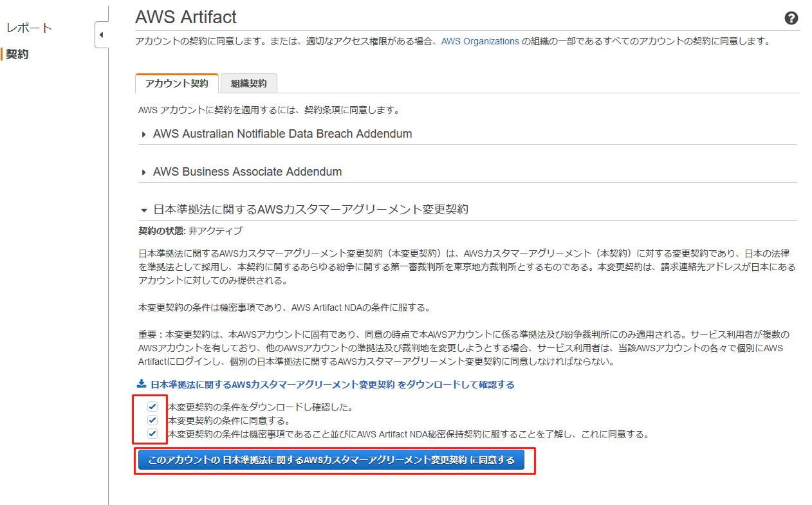Toggle the AWS Artifact NDA confidentiality checkbox
The image size is (812, 505).
(x=152, y=434)
